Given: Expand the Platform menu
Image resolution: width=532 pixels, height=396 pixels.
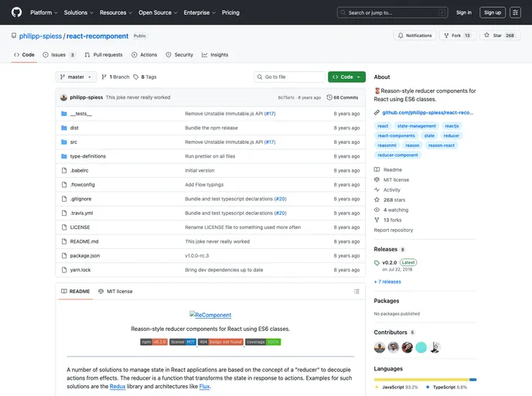Looking at the screenshot, I should (44, 12).
